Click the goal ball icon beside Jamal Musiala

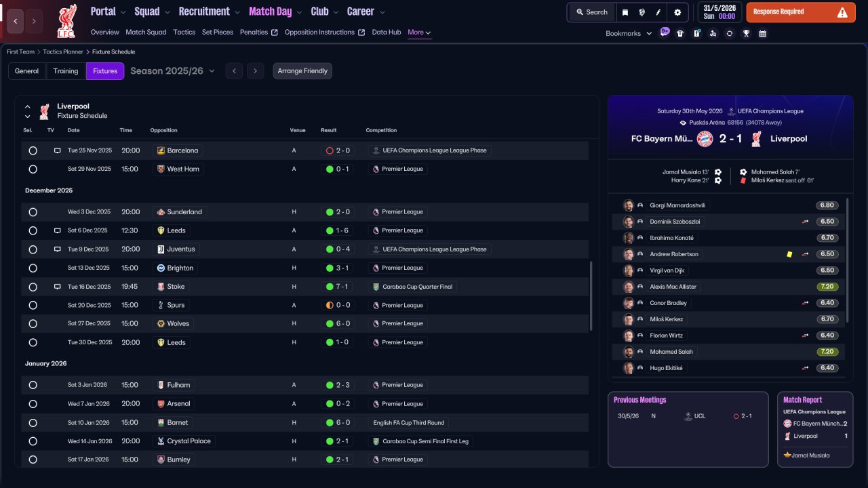pyautogui.click(x=718, y=172)
